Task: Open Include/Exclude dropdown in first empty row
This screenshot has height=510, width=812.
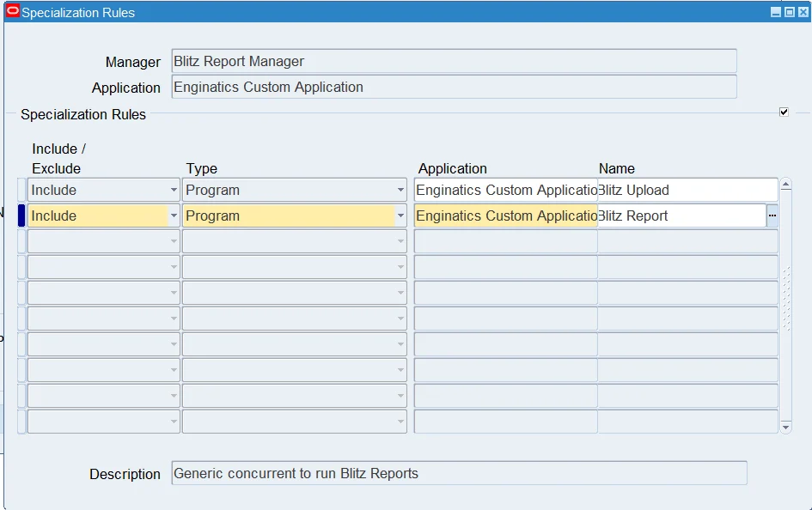Action: tap(174, 241)
